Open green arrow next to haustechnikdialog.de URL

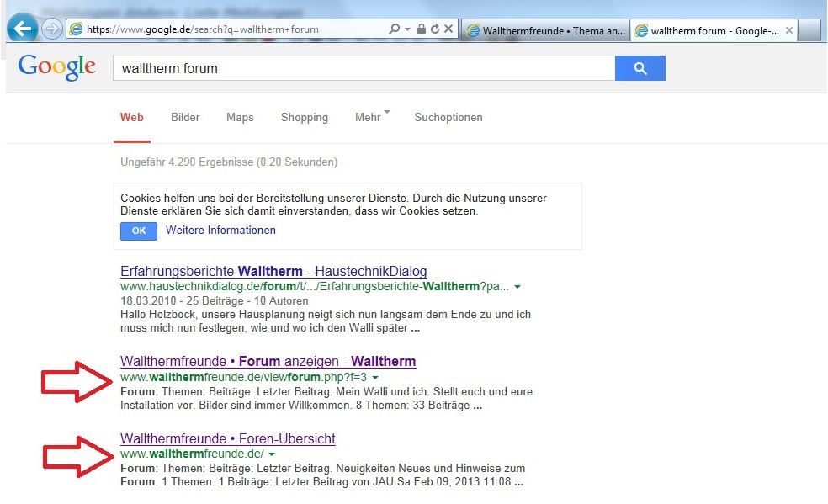click(x=517, y=287)
